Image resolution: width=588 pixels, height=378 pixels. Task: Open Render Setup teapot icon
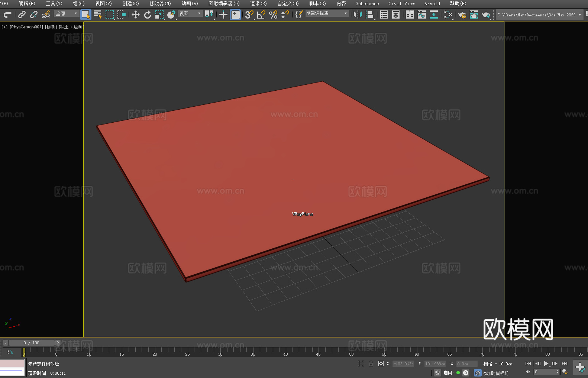(x=462, y=15)
